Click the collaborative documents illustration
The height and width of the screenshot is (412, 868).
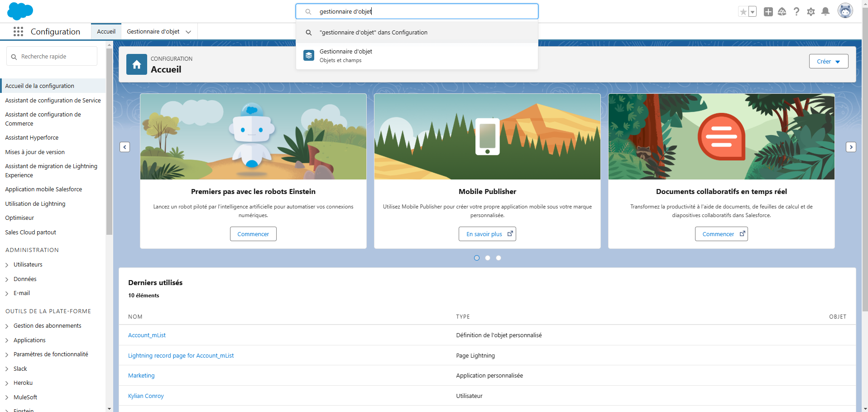click(x=721, y=136)
